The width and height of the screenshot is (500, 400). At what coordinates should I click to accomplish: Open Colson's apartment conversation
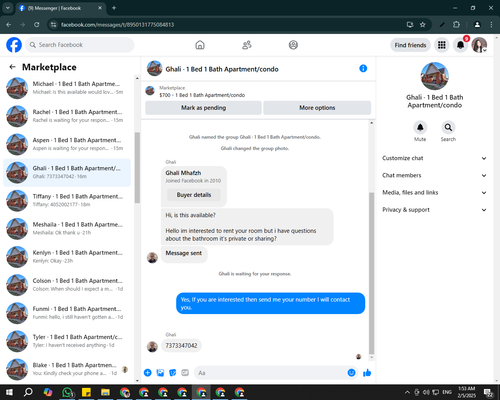[67, 285]
